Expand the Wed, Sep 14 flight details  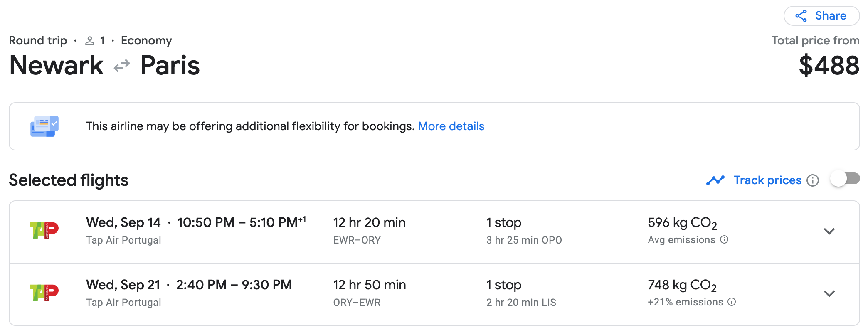tap(829, 231)
